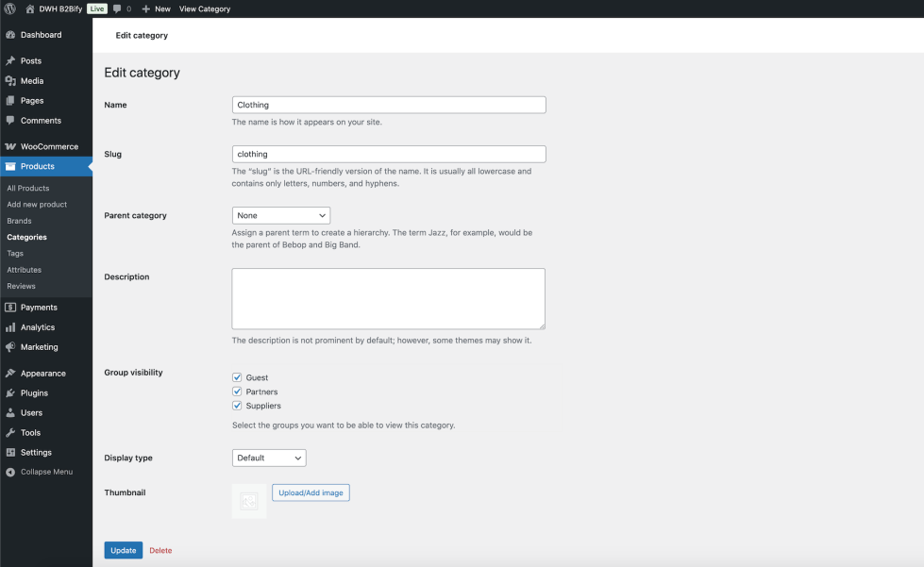Click the WordPress logo icon

click(x=9, y=8)
